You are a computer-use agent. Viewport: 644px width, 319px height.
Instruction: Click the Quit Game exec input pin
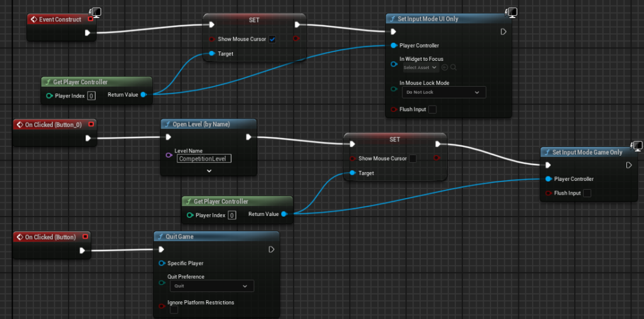tap(162, 249)
